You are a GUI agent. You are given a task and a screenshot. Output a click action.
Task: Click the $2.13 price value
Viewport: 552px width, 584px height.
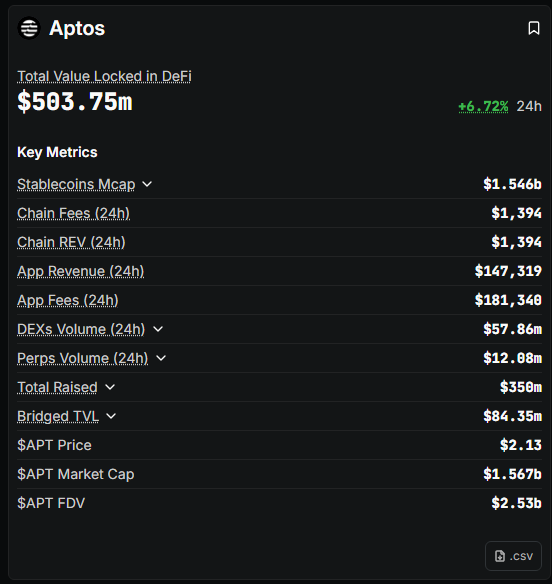[521, 445]
